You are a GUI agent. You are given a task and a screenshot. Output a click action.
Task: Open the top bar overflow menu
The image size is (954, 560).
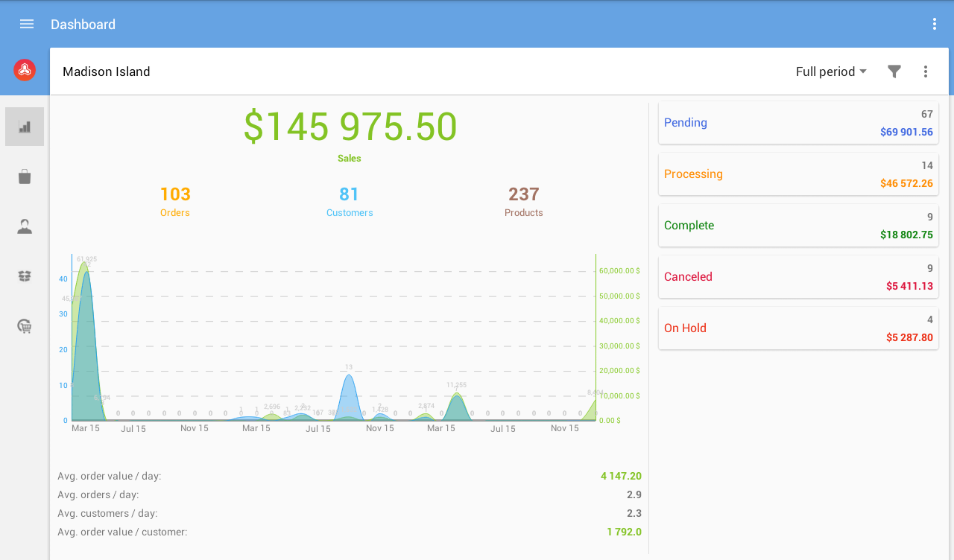(935, 24)
